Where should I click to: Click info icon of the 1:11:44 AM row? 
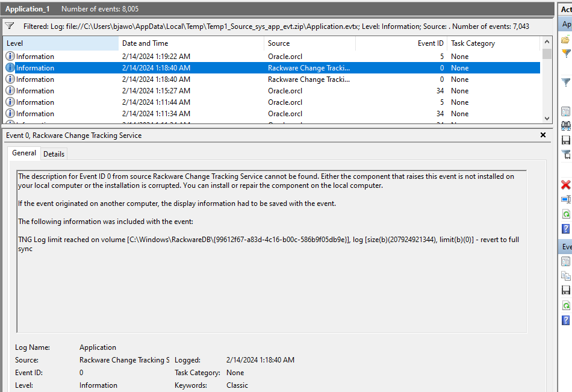[x=10, y=102]
